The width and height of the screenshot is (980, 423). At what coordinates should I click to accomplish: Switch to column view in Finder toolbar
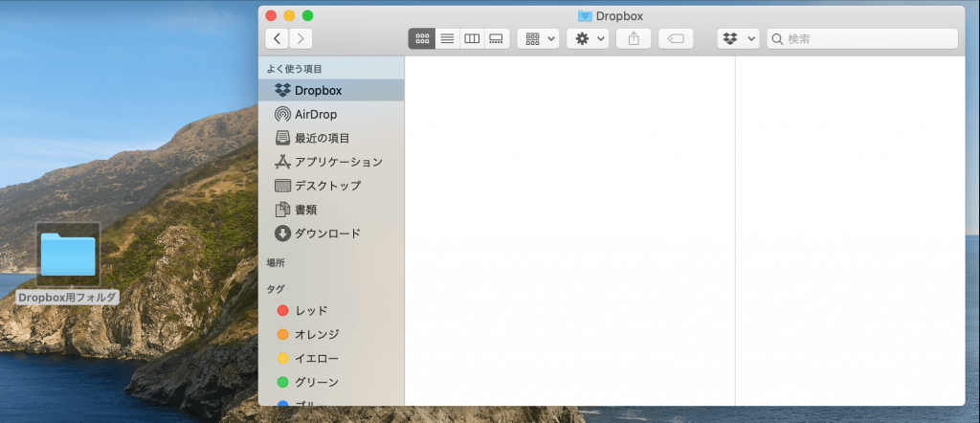(x=472, y=38)
